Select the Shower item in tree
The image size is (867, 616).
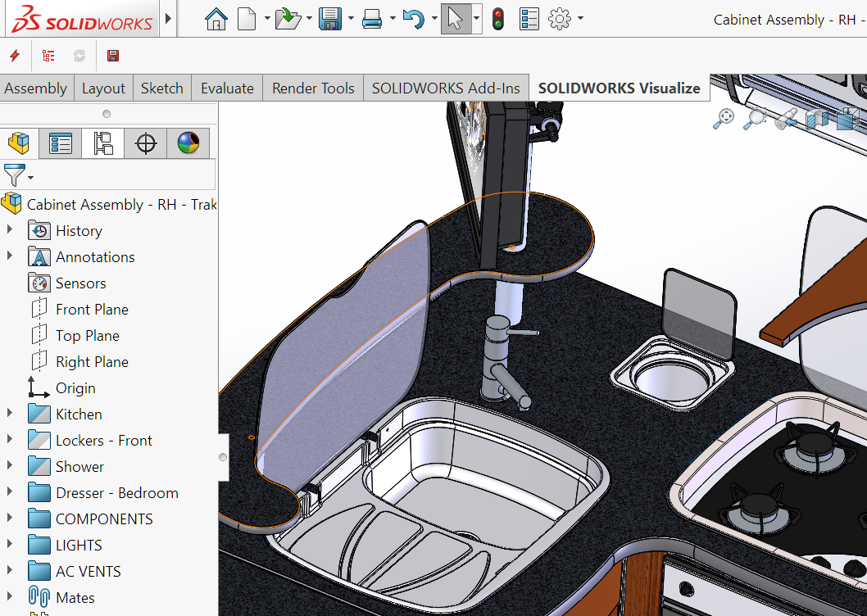coord(79,466)
